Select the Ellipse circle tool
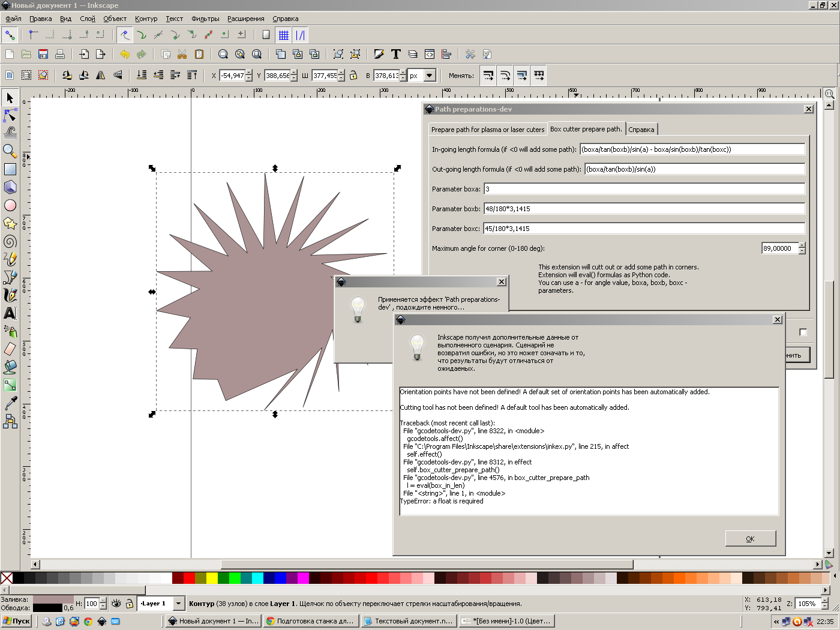The width and height of the screenshot is (840, 630). pyautogui.click(x=10, y=205)
